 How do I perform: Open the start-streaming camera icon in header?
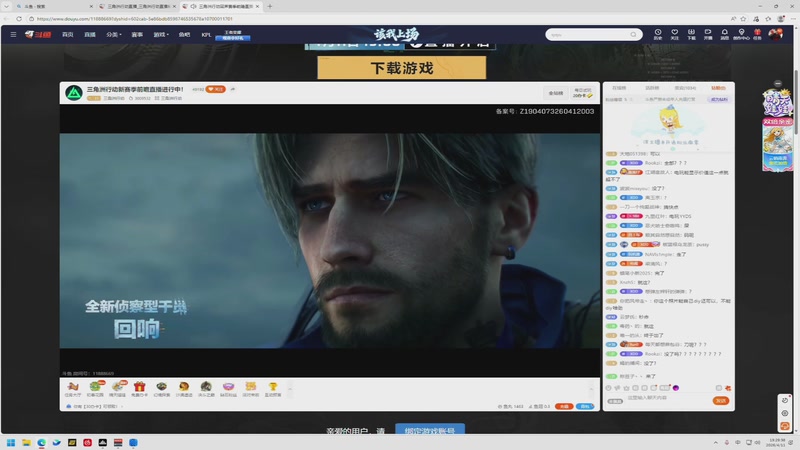pyautogui.click(x=708, y=34)
